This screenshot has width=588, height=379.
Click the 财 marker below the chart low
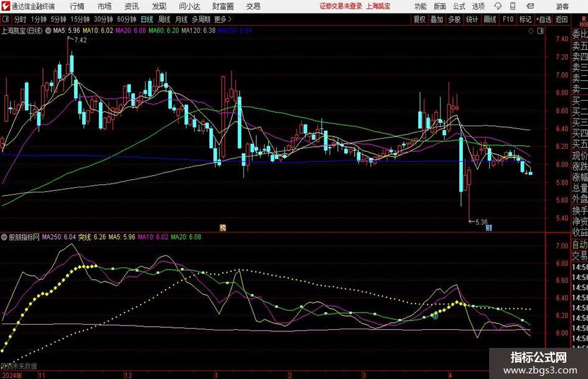click(488, 228)
